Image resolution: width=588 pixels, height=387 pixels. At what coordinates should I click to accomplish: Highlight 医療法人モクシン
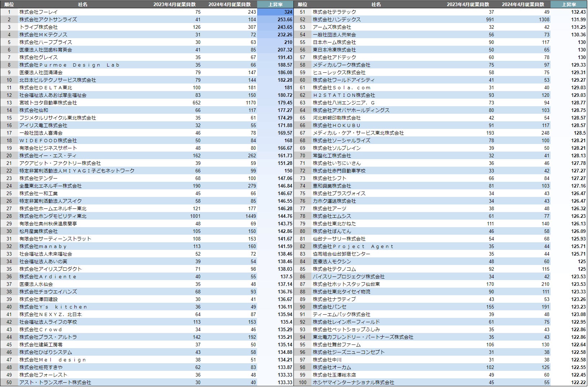pos(332,261)
